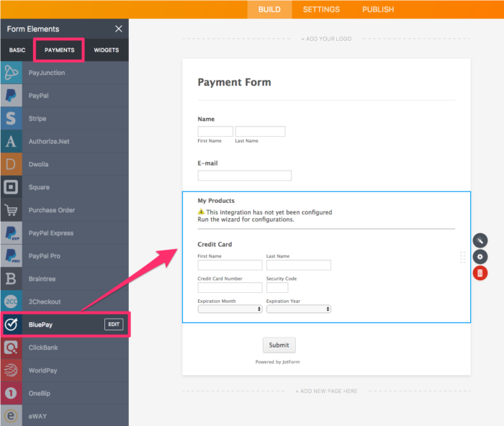Click the Credit Card section label

(x=215, y=244)
